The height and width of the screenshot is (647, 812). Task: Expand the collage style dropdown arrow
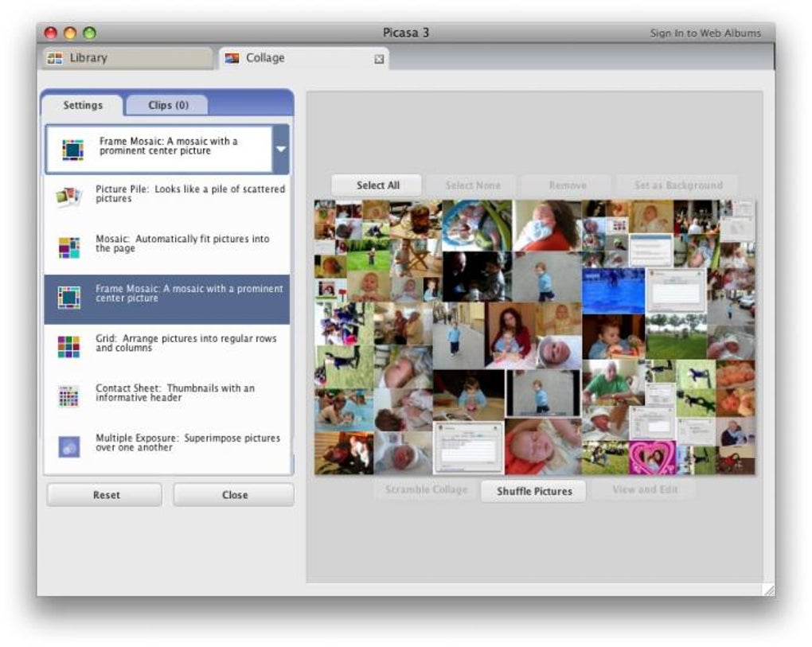coord(281,149)
